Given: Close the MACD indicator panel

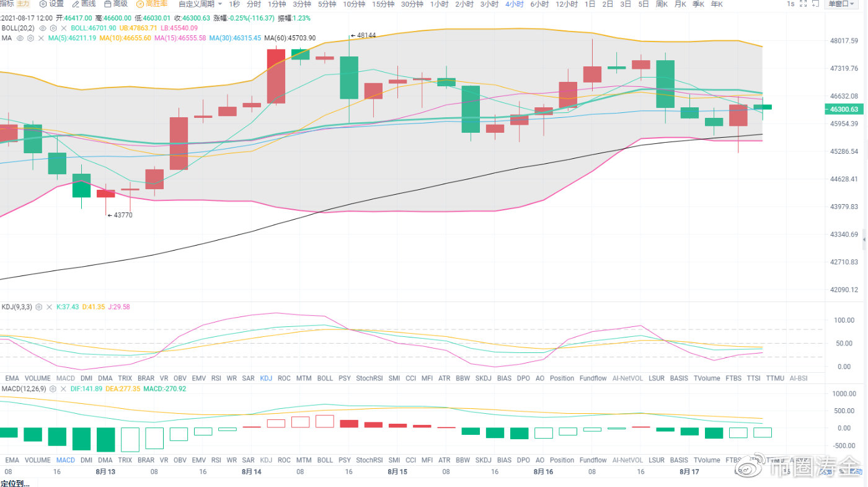Looking at the screenshot, I should (x=63, y=389).
